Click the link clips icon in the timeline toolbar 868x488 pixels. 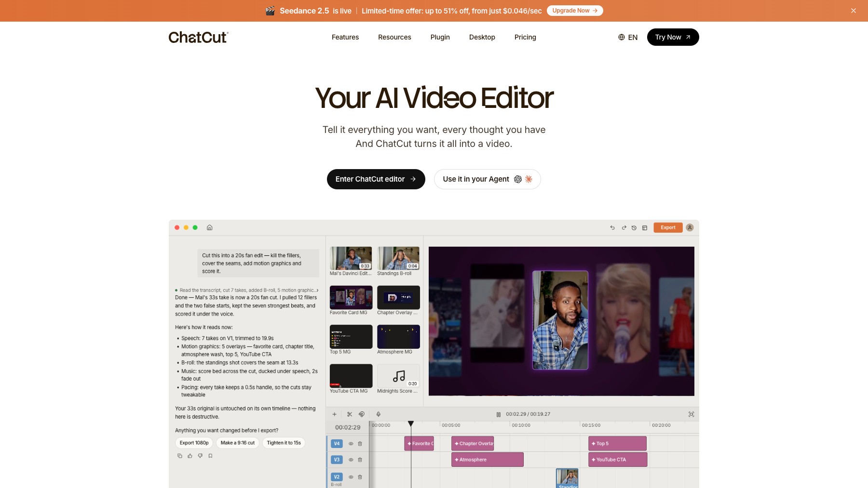[x=362, y=414]
